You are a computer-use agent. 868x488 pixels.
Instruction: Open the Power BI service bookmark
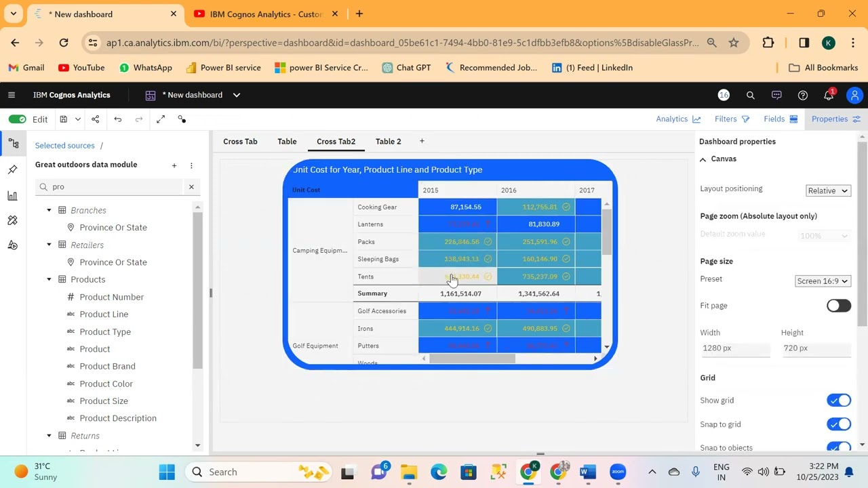coord(223,68)
